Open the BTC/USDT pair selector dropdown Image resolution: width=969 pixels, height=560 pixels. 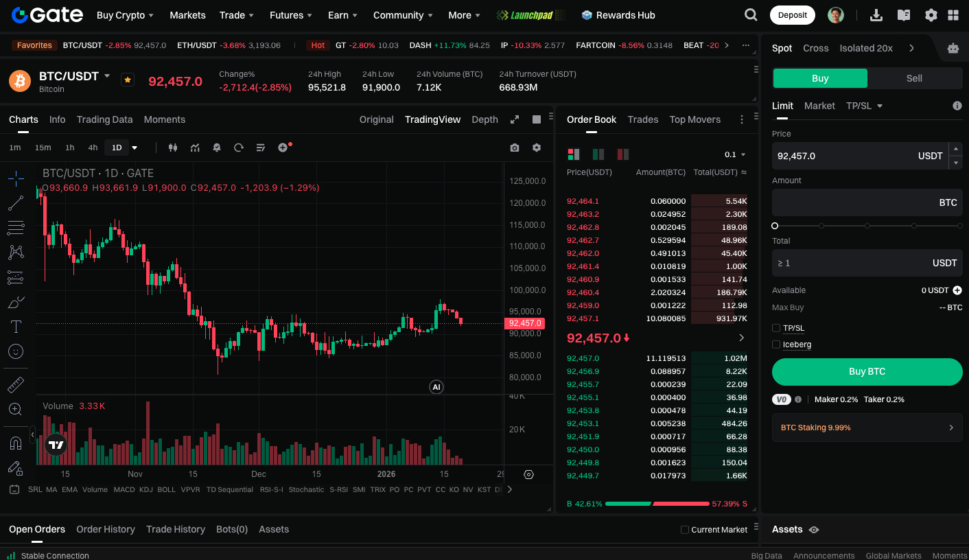pos(107,75)
